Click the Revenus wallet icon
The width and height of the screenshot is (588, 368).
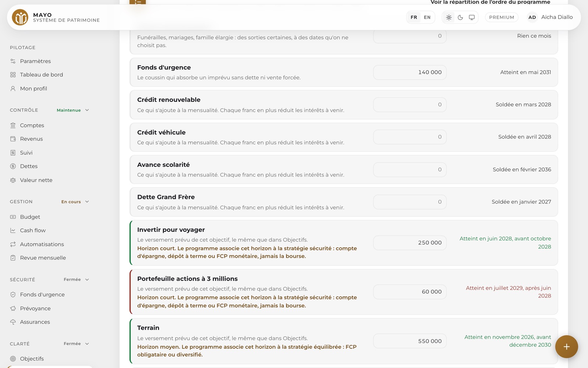pyautogui.click(x=13, y=139)
